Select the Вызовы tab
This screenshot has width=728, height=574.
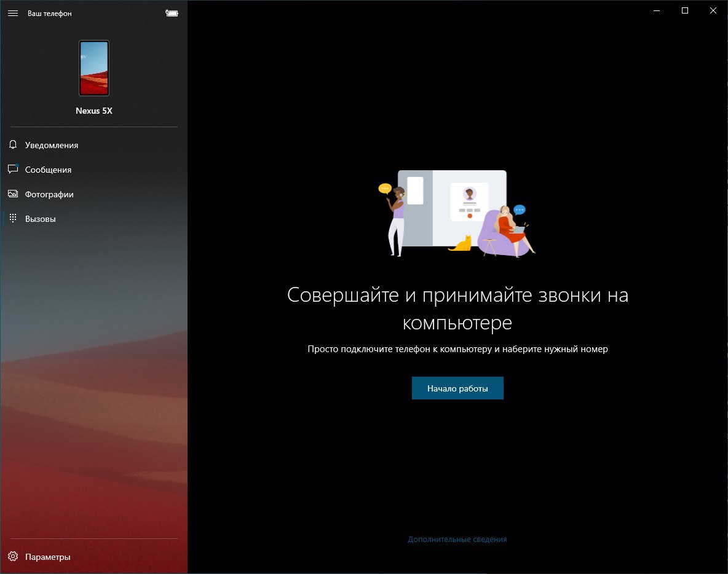coord(94,219)
